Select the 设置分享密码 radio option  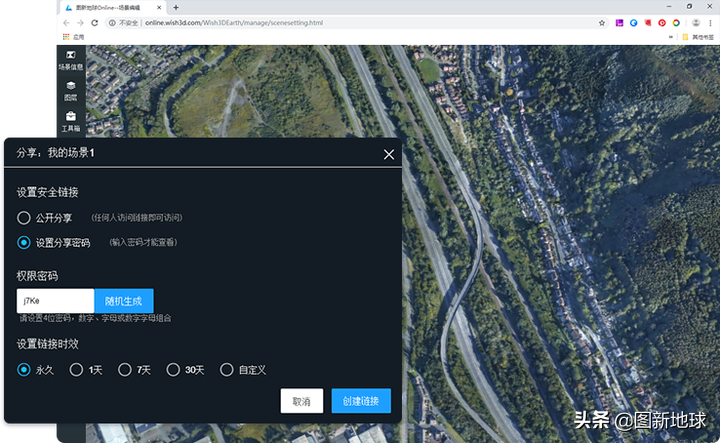pos(23,242)
